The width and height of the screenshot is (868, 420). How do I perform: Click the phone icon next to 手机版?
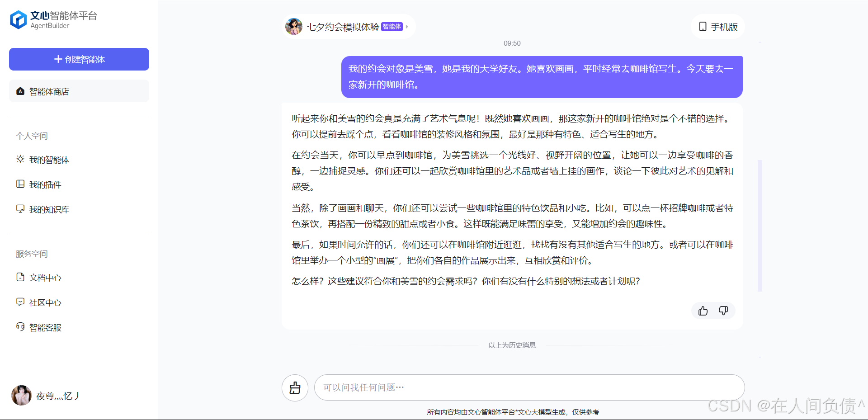tap(702, 27)
